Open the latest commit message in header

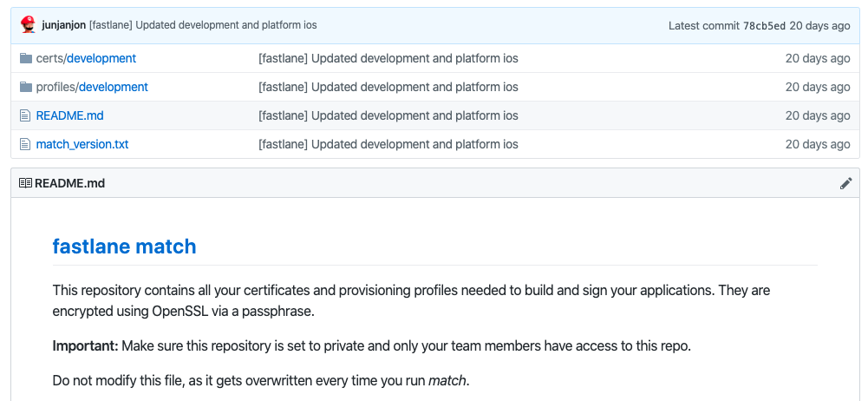tap(203, 25)
